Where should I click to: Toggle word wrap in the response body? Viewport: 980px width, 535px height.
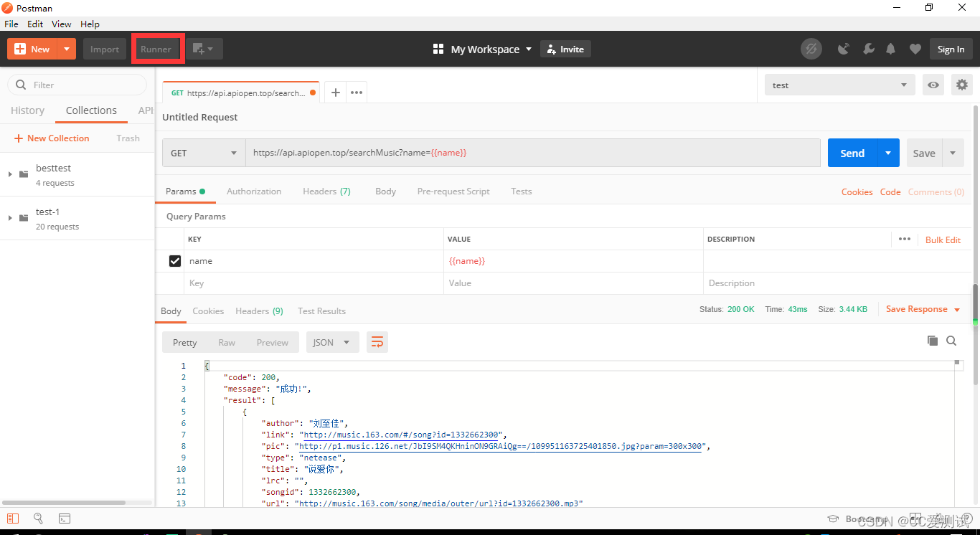(x=377, y=342)
